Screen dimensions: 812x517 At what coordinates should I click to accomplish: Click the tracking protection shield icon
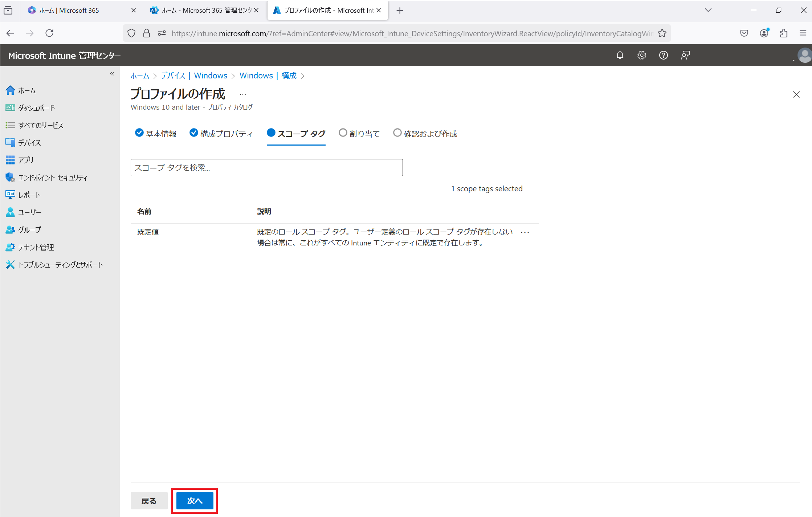pyautogui.click(x=131, y=33)
